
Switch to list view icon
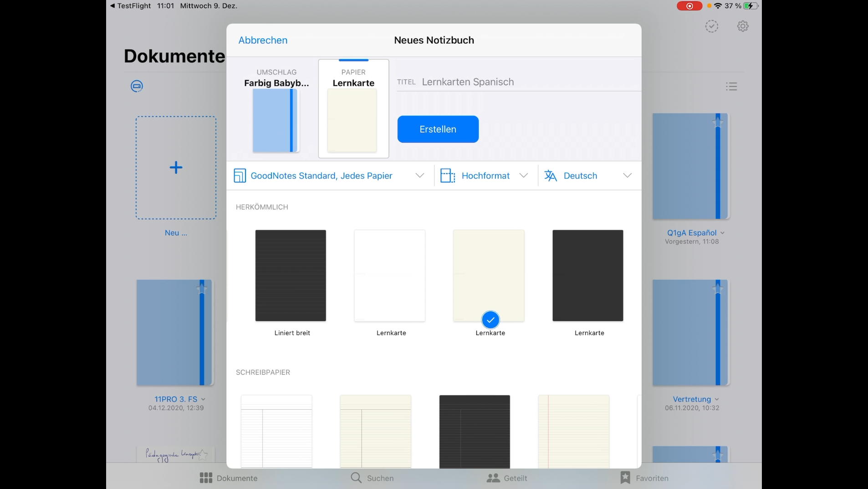(x=731, y=86)
